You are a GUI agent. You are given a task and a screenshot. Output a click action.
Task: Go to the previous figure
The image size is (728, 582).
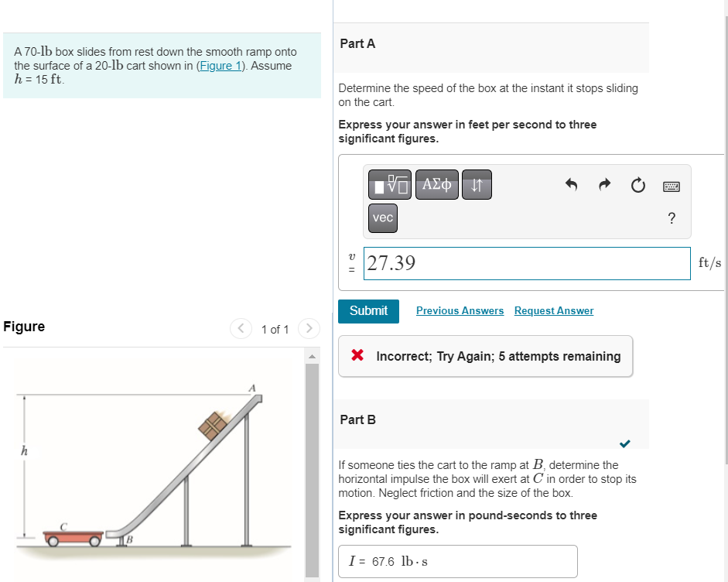click(241, 328)
